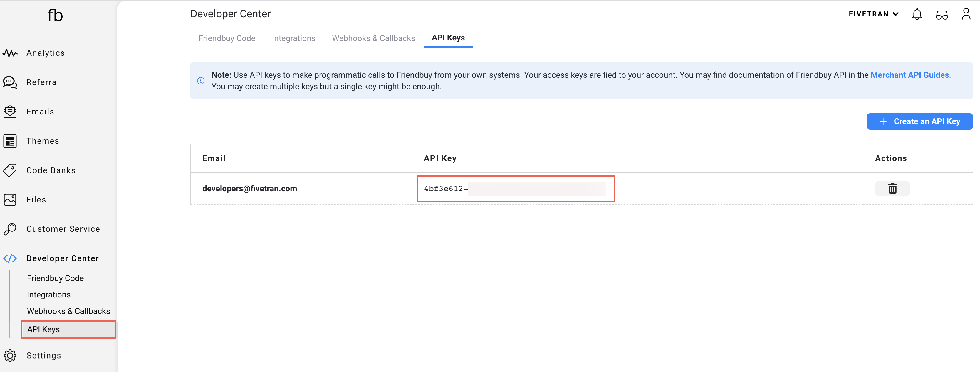Click the Emails envelope icon
The width and height of the screenshot is (980, 372).
[x=10, y=112]
